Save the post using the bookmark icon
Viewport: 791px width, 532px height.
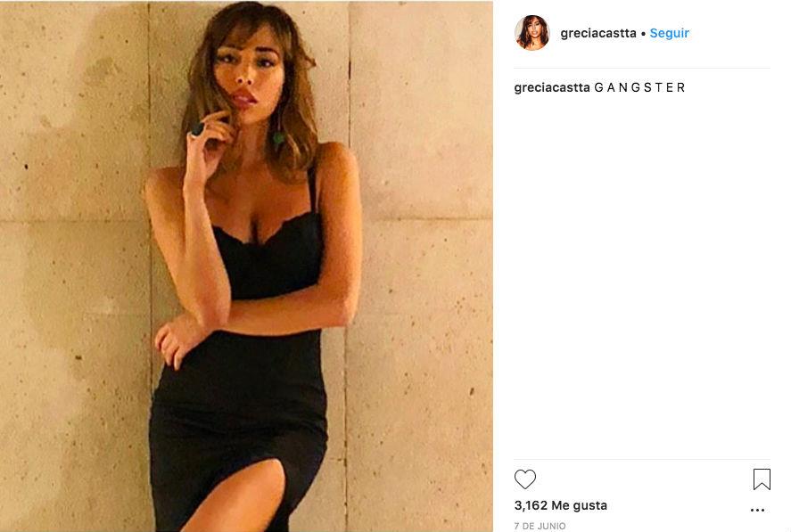(762, 479)
